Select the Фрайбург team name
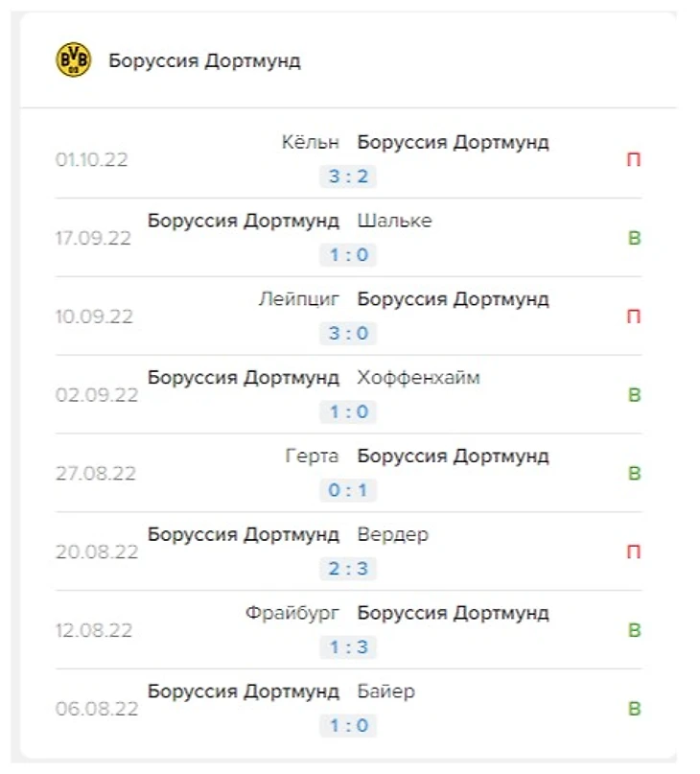700x774 pixels. coord(292,614)
